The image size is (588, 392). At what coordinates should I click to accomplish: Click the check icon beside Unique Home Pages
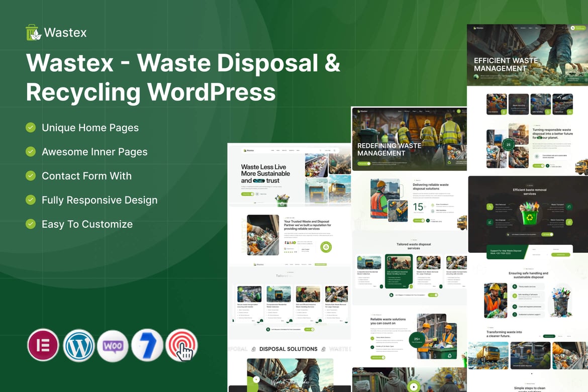(31, 127)
